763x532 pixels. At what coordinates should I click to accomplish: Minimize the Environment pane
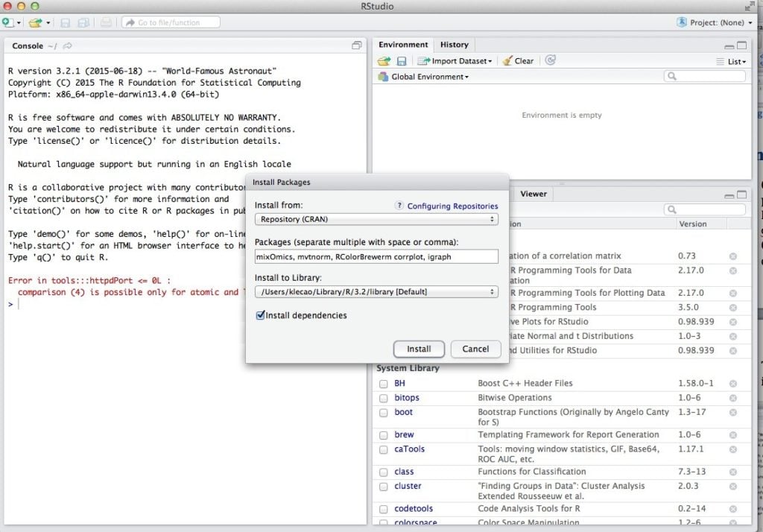729,45
